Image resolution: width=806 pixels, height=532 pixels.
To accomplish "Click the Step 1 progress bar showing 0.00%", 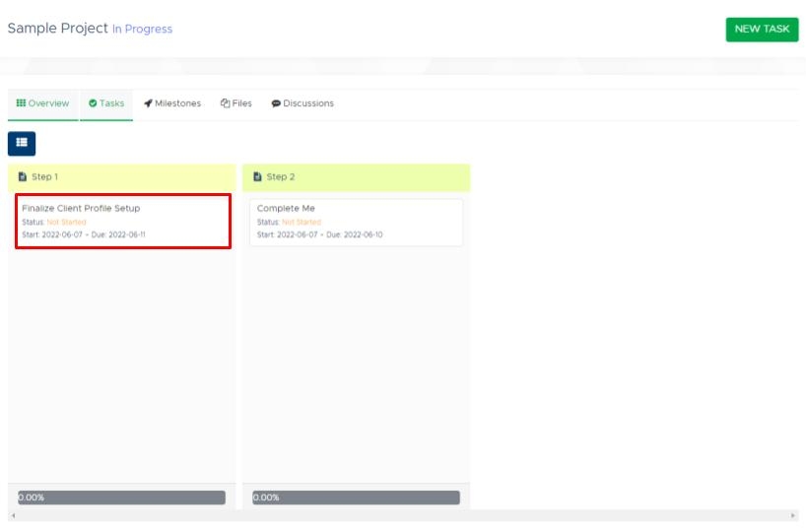I will pos(121,498).
